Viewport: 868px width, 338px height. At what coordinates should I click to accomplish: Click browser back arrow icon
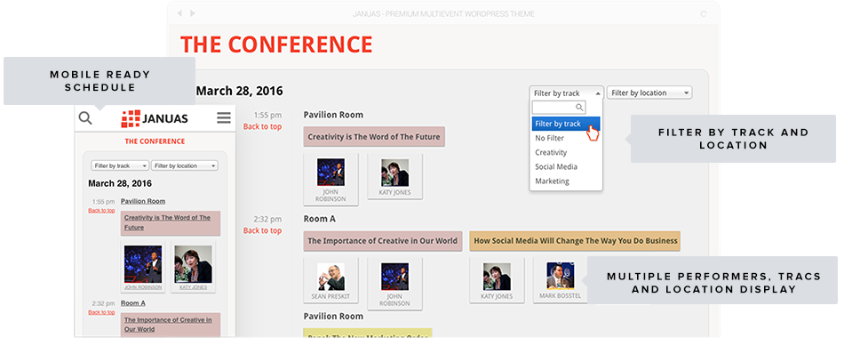180,13
